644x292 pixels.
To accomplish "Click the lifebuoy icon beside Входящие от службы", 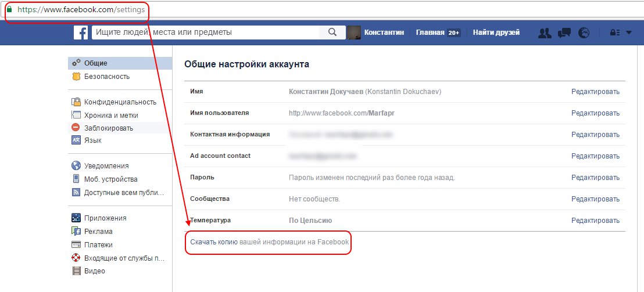I will 76,258.
